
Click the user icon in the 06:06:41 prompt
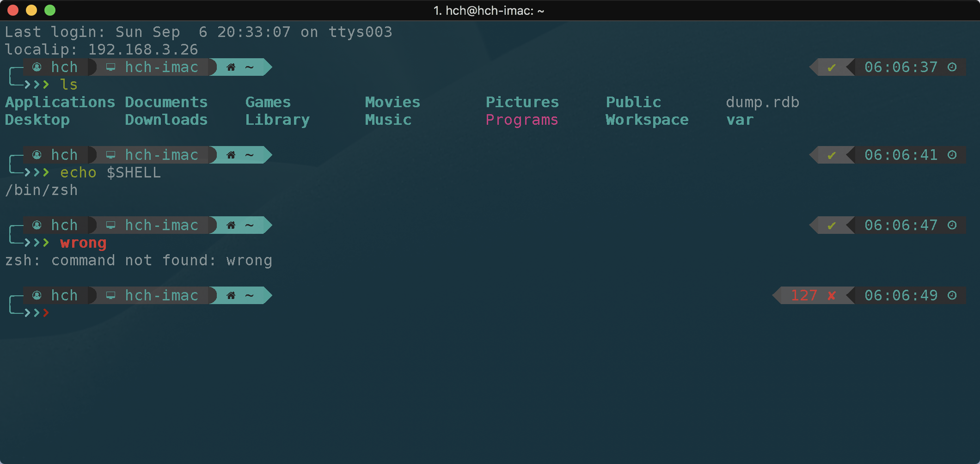[37, 155]
